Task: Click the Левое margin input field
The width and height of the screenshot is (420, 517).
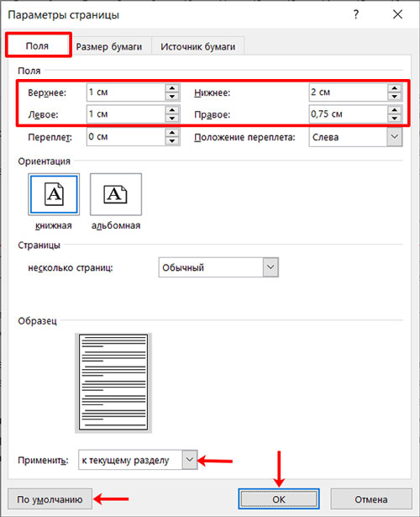Action: pyautogui.click(x=126, y=114)
